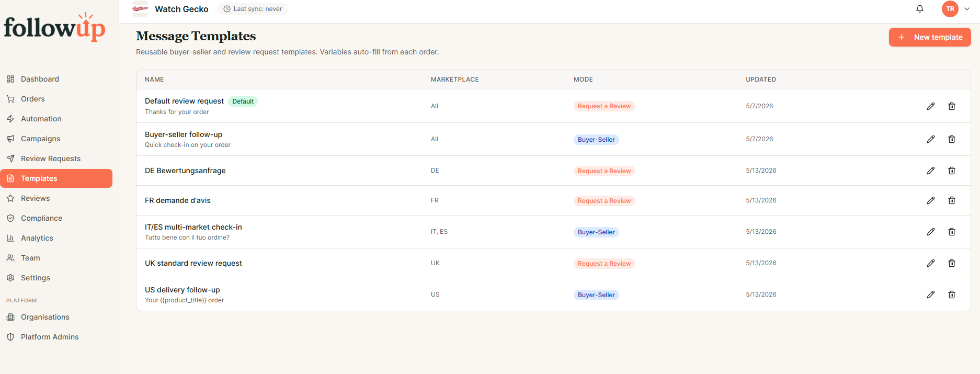980x374 pixels.
Task: Go to Platform Admins
Action: pos(56,337)
